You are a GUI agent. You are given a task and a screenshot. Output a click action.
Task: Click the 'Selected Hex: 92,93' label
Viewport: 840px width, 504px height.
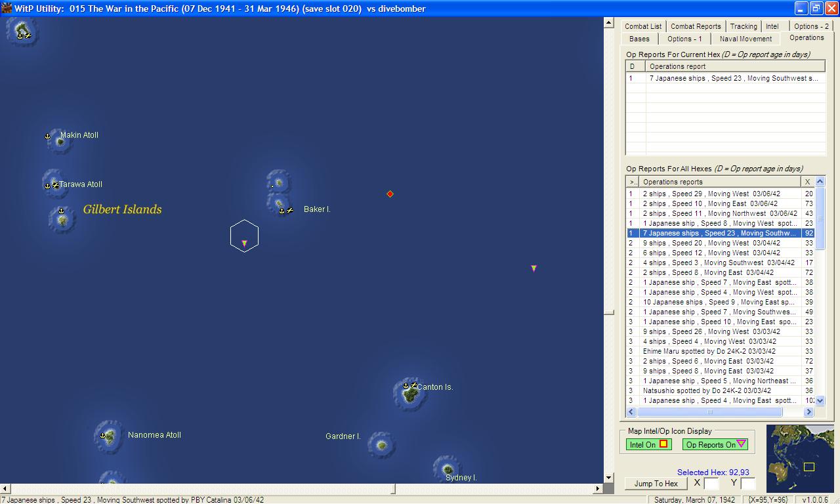[713, 472]
